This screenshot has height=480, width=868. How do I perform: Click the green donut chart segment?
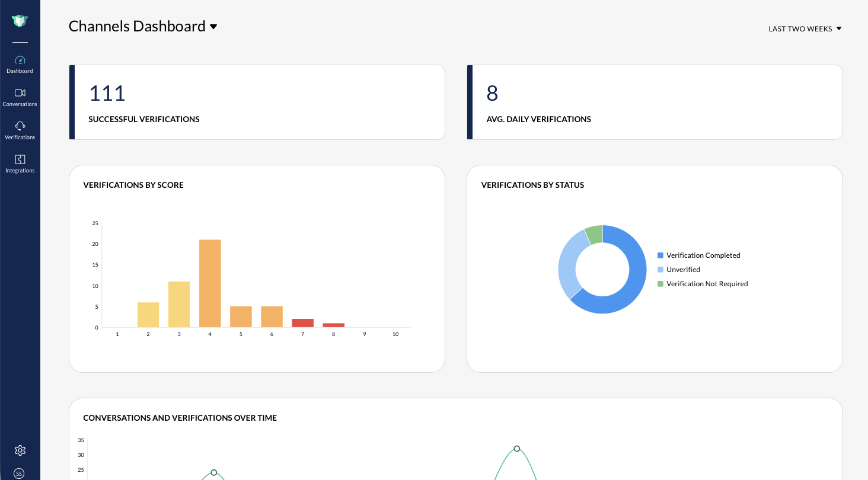click(x=594, y=234)
